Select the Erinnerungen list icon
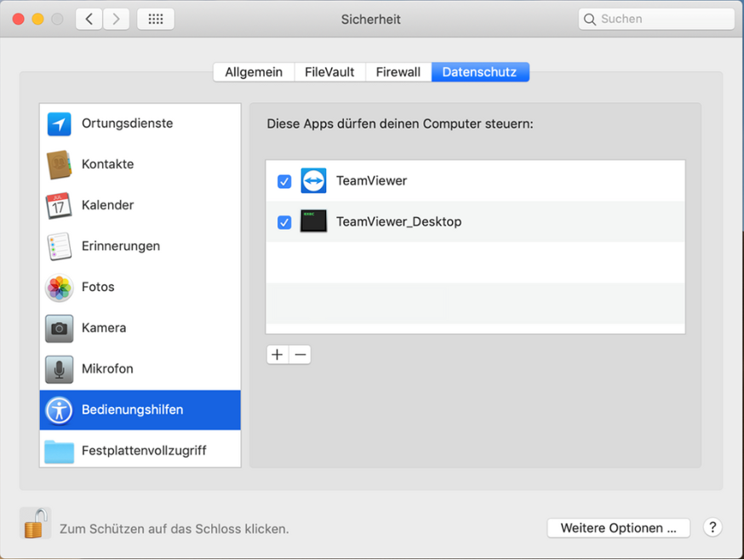The width and height of the screenshot is (744, 560). pyautogui.click(x=60, y=246)
